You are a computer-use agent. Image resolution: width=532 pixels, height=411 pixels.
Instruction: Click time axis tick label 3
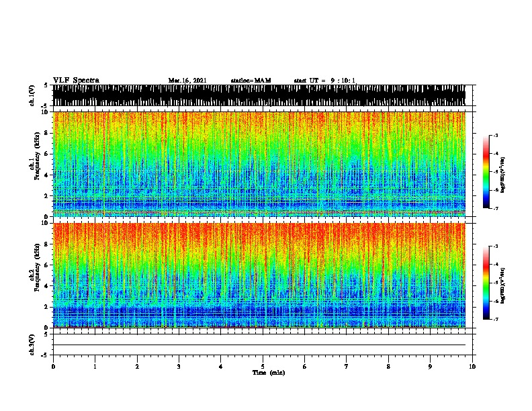point(179,366)
